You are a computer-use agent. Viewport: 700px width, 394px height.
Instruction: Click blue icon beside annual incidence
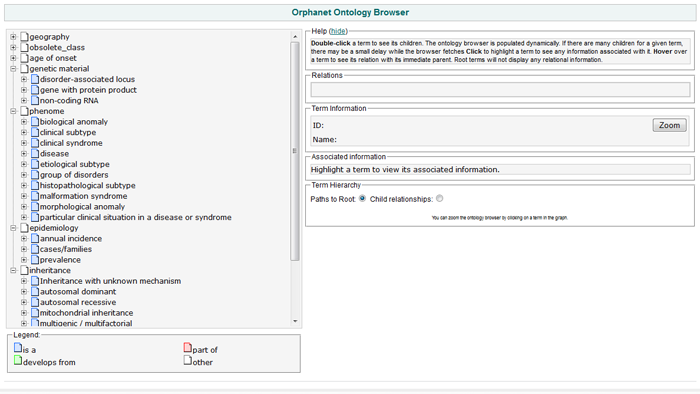tap(35, 238)
